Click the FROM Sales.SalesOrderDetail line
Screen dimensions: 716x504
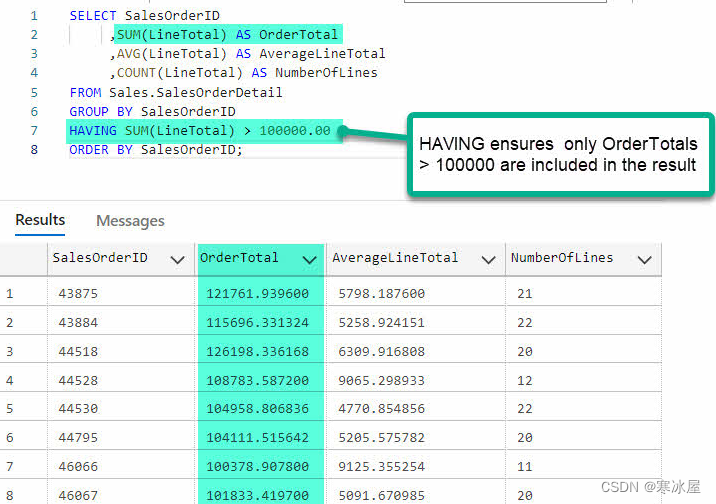[x=176, y=93]
